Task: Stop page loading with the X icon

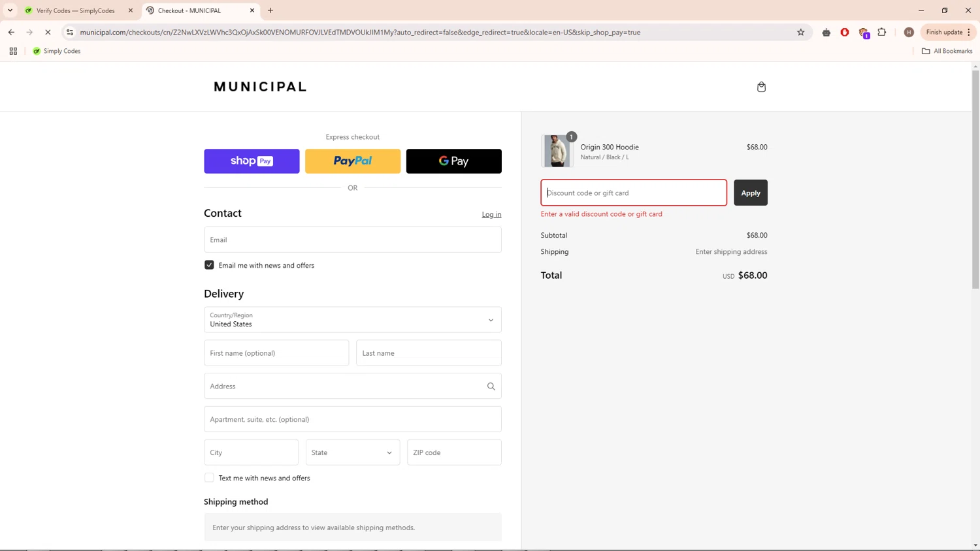Action: coord(48,32)
